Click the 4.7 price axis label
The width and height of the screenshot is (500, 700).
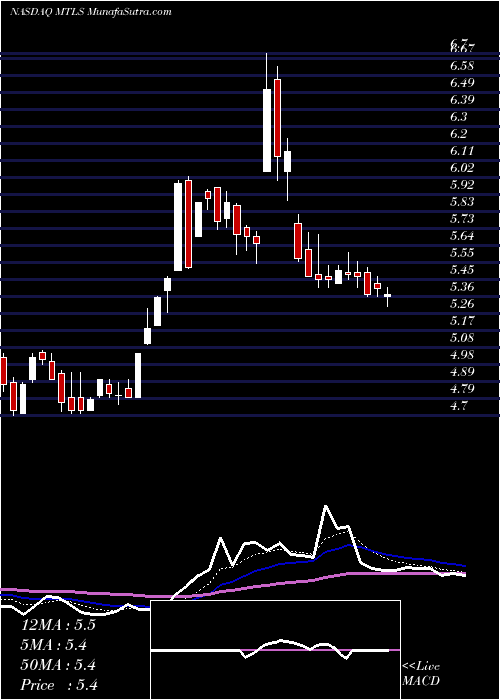pos(459,405)
